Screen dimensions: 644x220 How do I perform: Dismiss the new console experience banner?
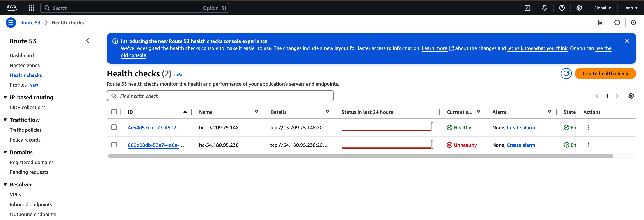[626, 41]
